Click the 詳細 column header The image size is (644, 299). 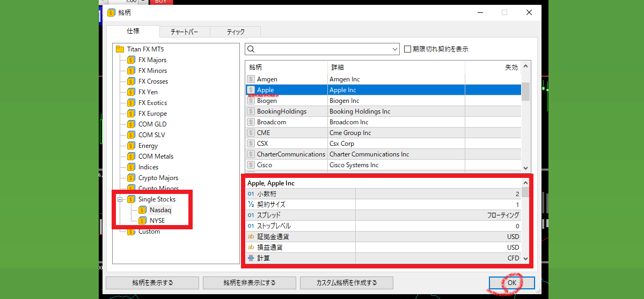[396, 68]
